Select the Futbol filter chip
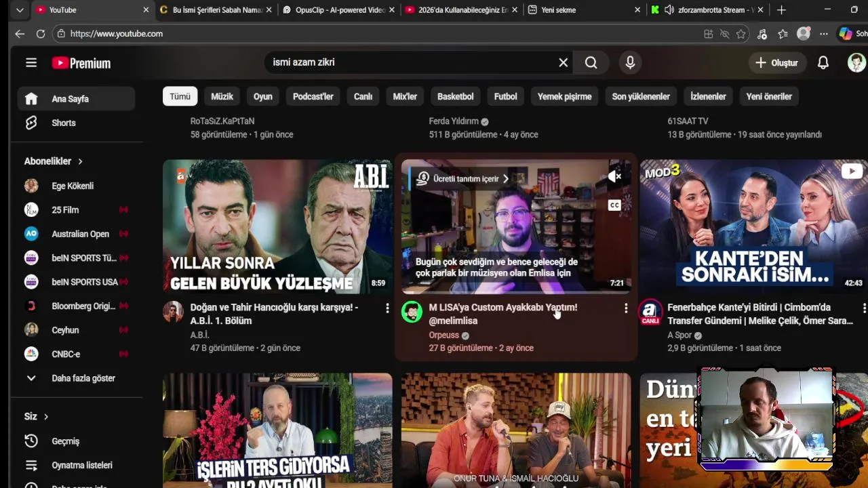 tap(505, 96)
